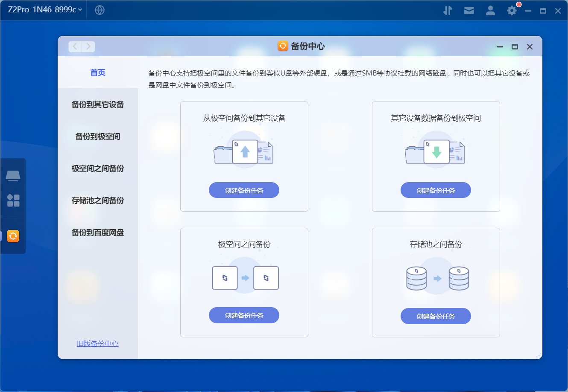Select 存储池之间备份 sidebar entry

(97, 200)
